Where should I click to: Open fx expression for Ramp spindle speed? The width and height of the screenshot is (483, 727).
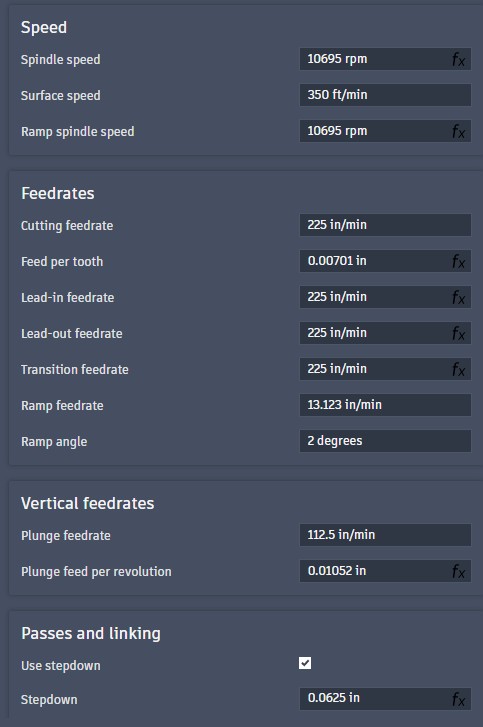click(458, 132)
